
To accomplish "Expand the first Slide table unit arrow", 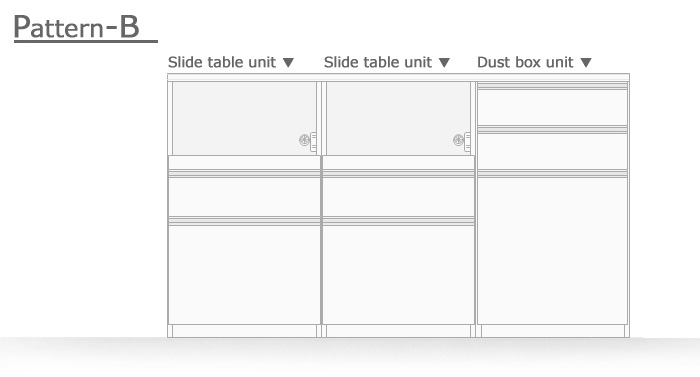I will click(288, 63).
